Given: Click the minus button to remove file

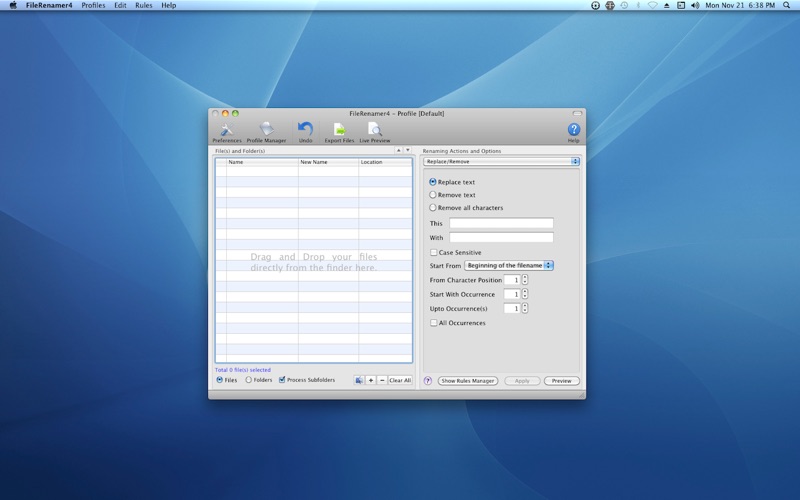Looking at the screenshot, I should pos(382,380).
